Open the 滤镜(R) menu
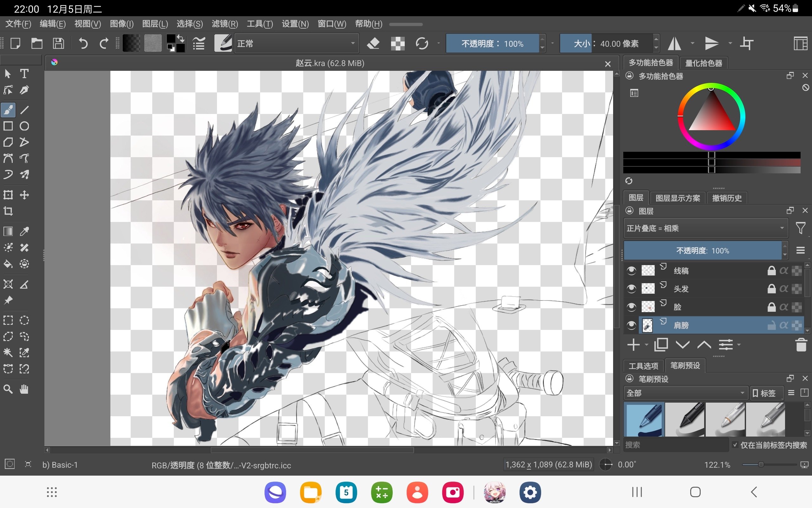This screenshot has width=812, height=508. (225, 24)
